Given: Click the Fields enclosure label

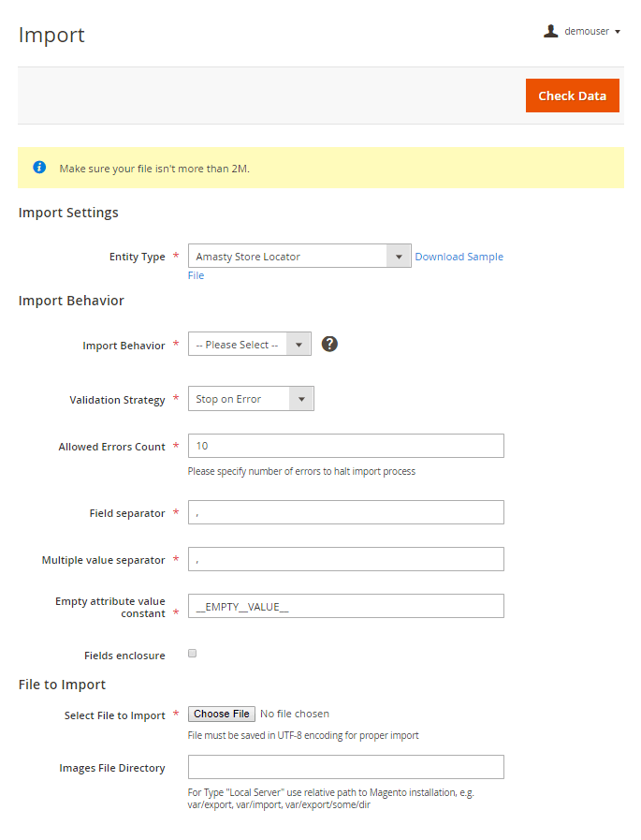Looking at the screenshot, I should click(x=124, y=656).
